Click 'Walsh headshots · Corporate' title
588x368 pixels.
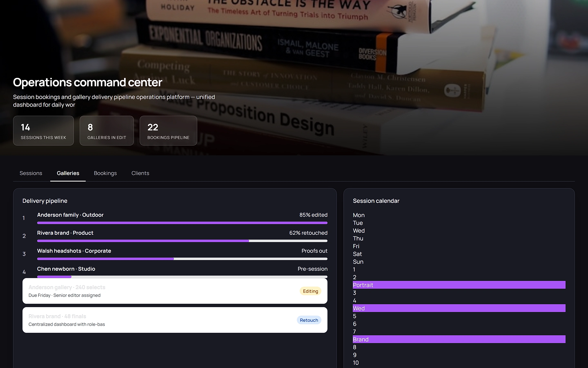point(74,251)
